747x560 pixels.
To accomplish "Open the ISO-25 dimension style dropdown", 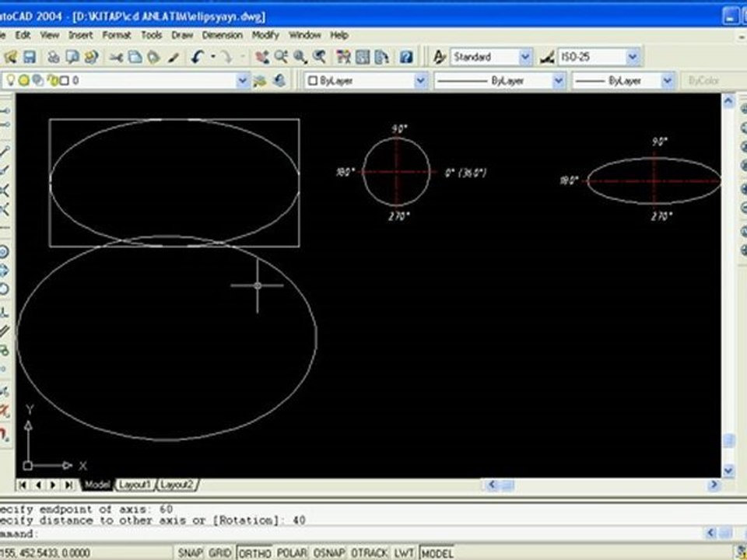I will (633, 57).
